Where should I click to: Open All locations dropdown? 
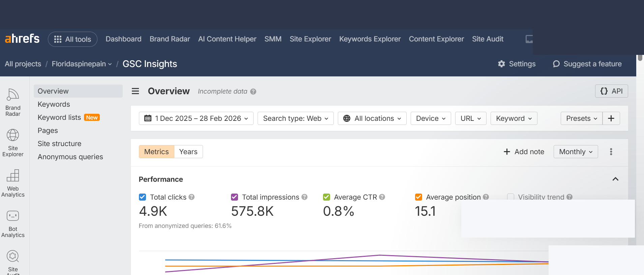[x=372, y=118]
